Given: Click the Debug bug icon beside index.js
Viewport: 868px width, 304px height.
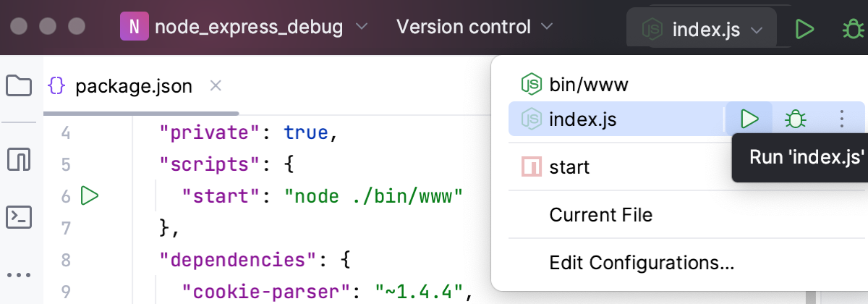Looking at the screenshot, I should (796, 119).
